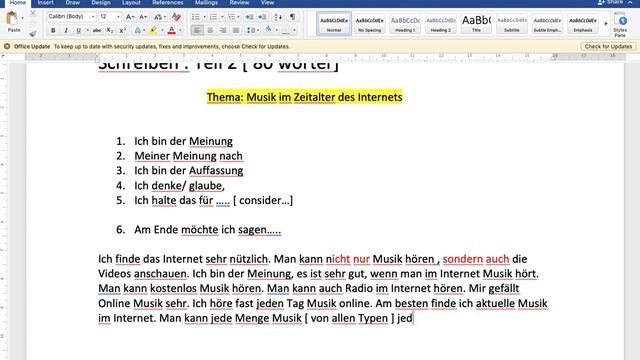This screenshot has width=640, height=360.
Task: Open the Change Case (Aa) menu
Action: click(159, 17)
